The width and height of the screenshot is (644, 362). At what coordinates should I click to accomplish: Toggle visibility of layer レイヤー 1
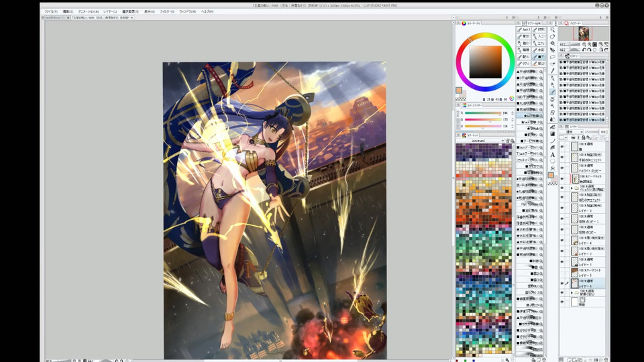tap(562, 261)
